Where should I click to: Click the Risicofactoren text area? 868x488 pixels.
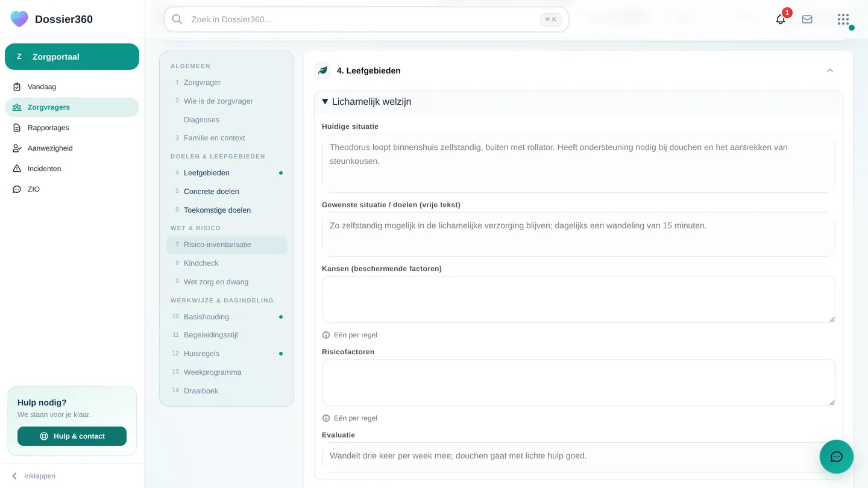(579, 383)
